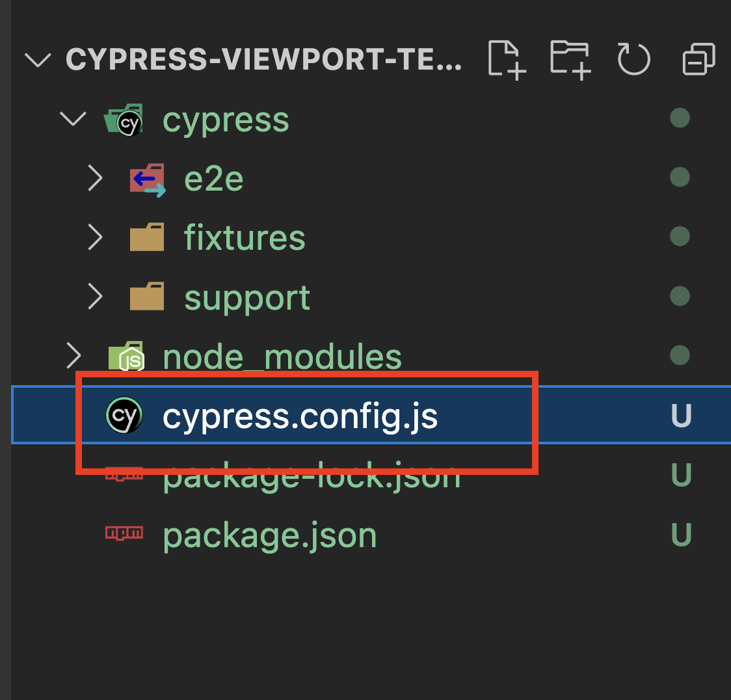Click the Collapse Folders icon
This screenshot has width=731, height=700.
click(697, 59)
